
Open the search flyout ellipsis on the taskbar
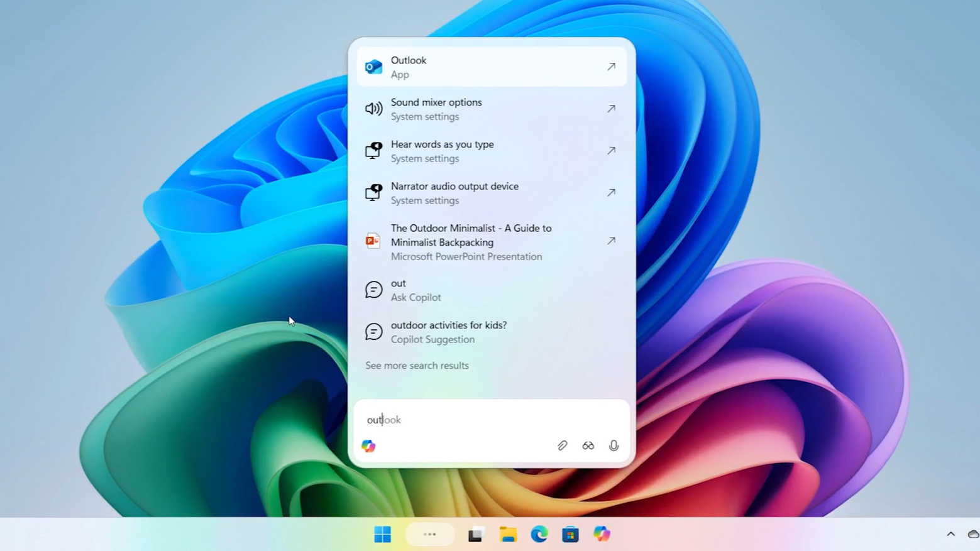point(429,534)
